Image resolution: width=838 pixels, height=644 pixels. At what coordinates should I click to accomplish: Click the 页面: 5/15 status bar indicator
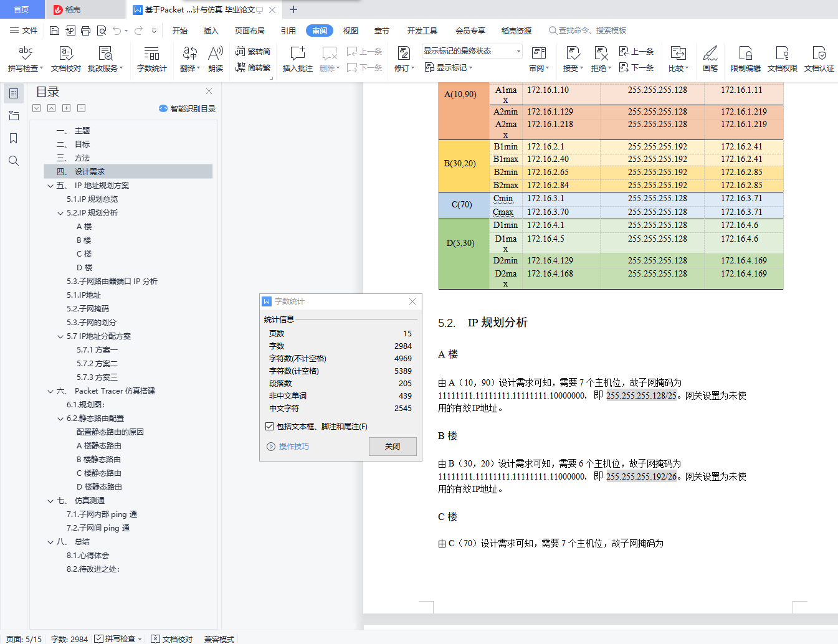(x=24, y=639)
